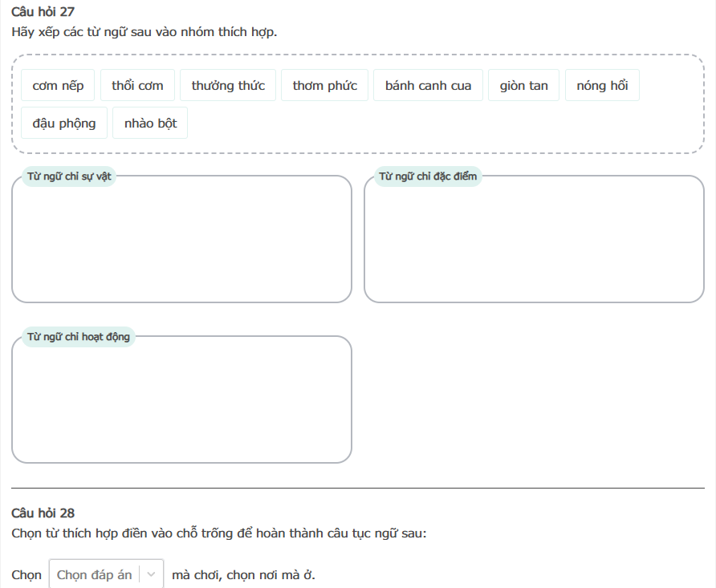This screenshot has width=716, height=588.
Task: Pick the 'thưởng thức' word chip
Action: tap(228, 86)
